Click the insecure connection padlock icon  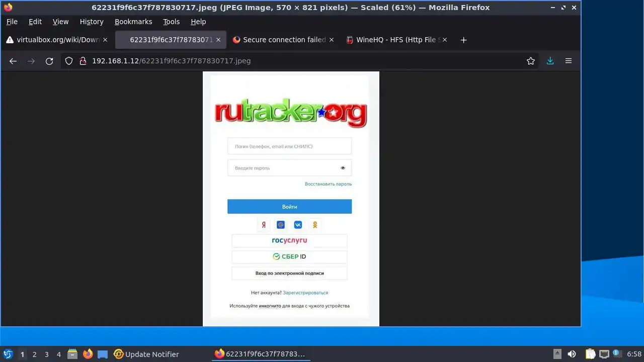83,61
